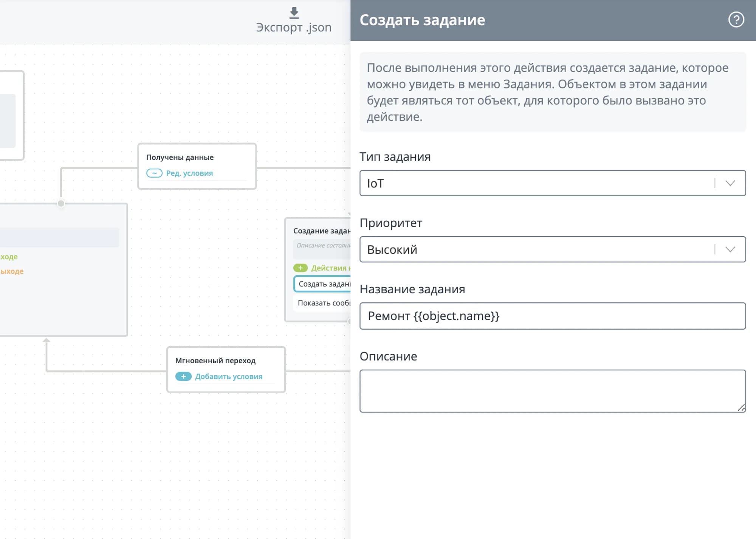The height and width of the screenshot is (539, 756).
Task: Select the Мгновенный переход transition block
Action: pos(226,360)
